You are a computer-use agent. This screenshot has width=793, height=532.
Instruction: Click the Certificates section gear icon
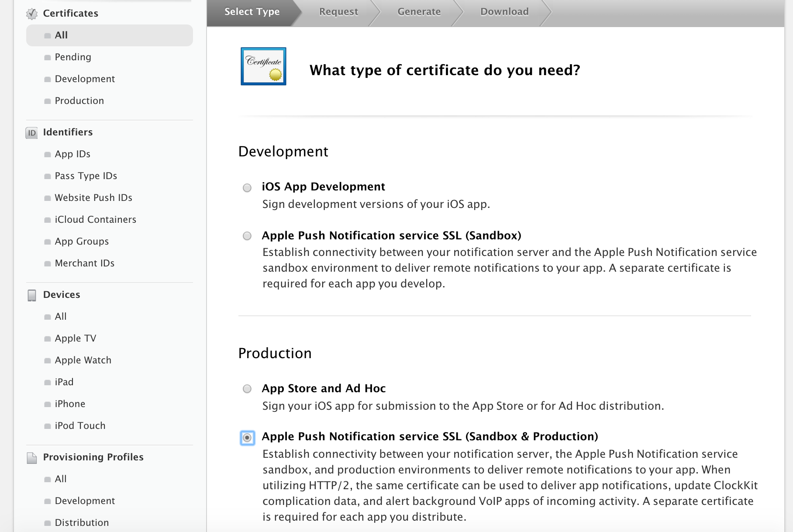[31, 14]
